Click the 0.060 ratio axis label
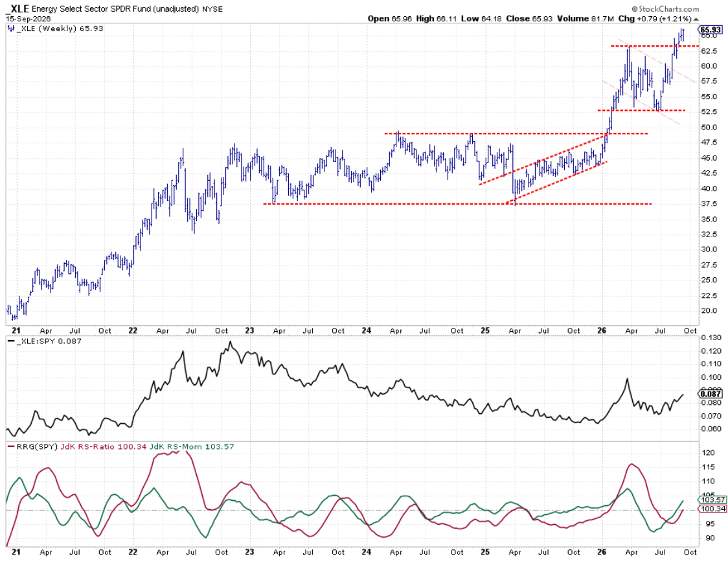This screenshot has width=728, height=563. click(711, 430)
